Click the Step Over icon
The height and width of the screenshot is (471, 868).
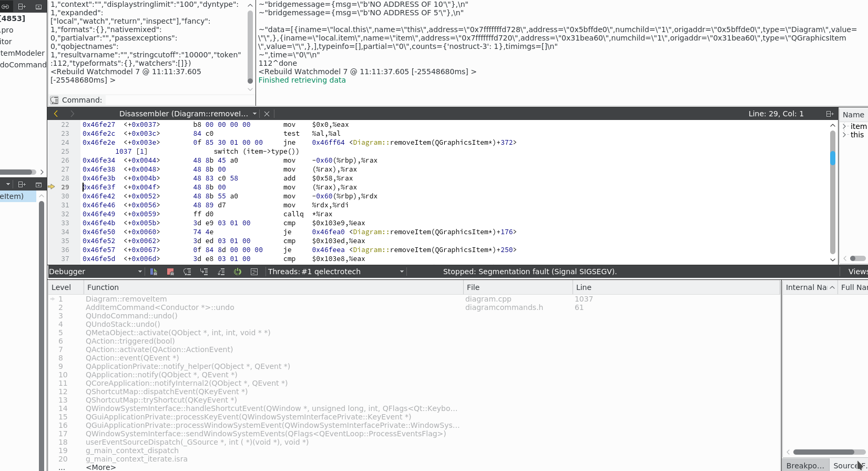pyautogui.click(x=187, y=272)
